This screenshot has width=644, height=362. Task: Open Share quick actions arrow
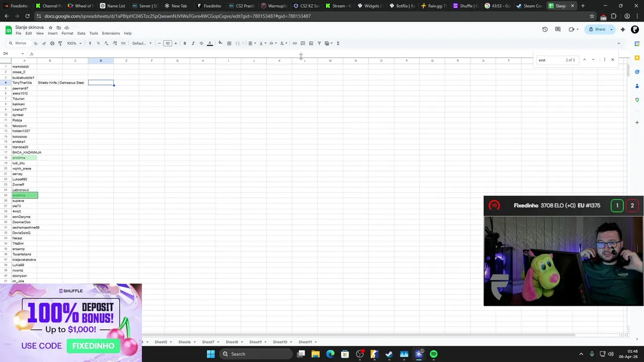point(612,29)
